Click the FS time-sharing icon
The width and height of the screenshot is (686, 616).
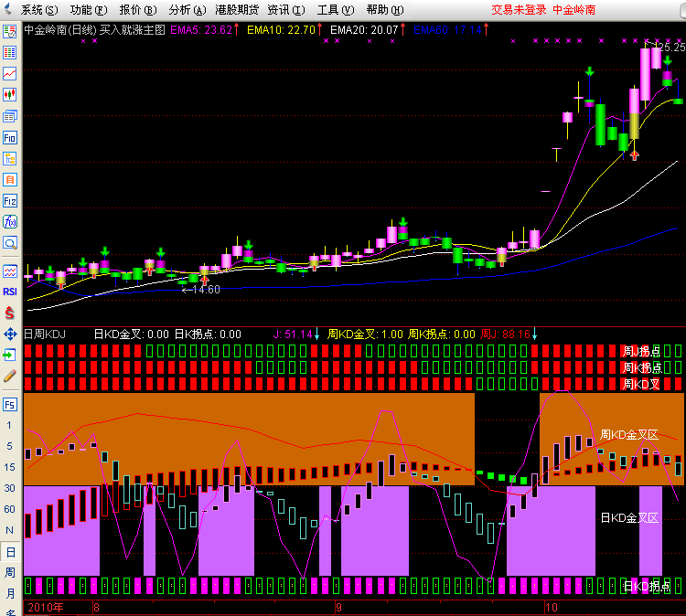pos(10,404)
